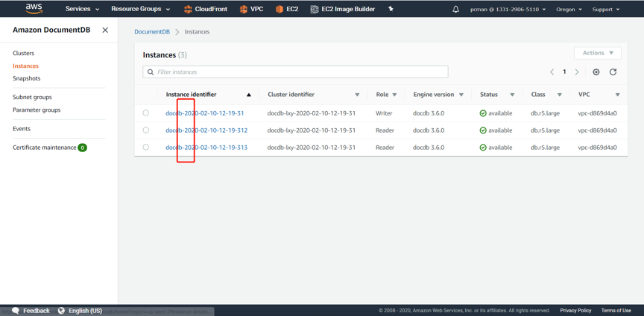Image resolution: width=644 pixels, height=316 pixels.
Task: Open the Actions dropdown
Action: (x=597, y=53)
